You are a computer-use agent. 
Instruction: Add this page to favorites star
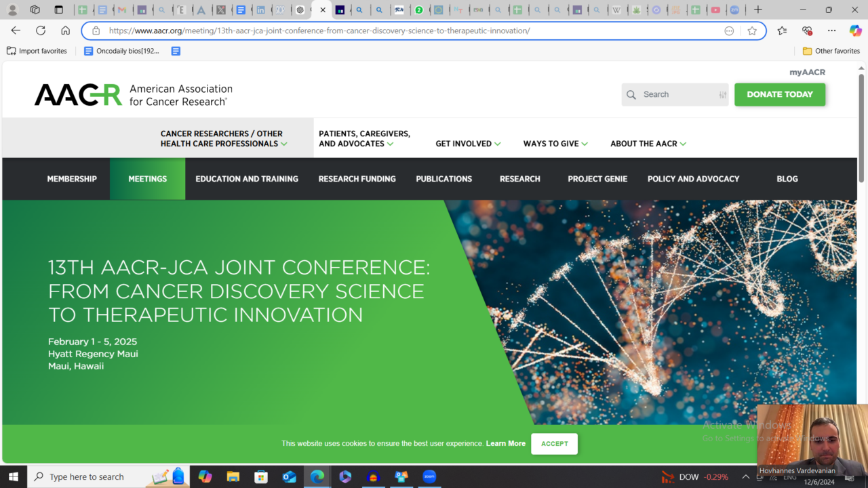(752, 30)
